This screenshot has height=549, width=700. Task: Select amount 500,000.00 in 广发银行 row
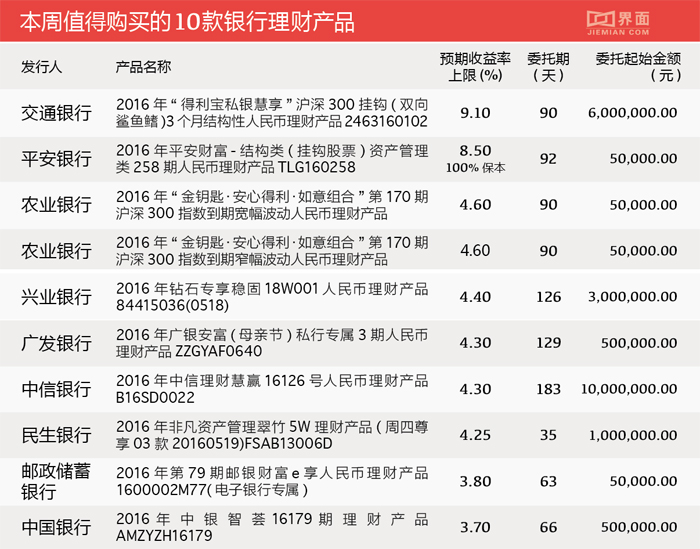(x=639, y=343)
